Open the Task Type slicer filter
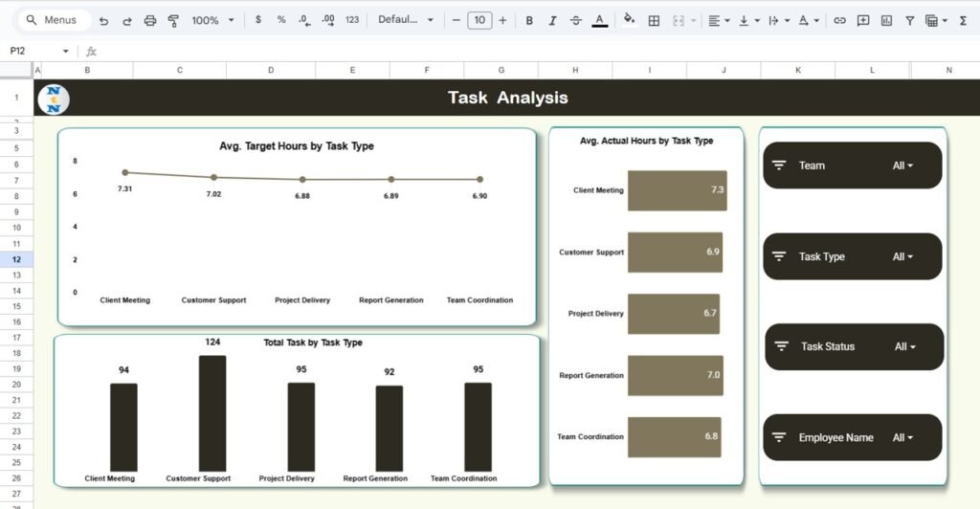 852,256
